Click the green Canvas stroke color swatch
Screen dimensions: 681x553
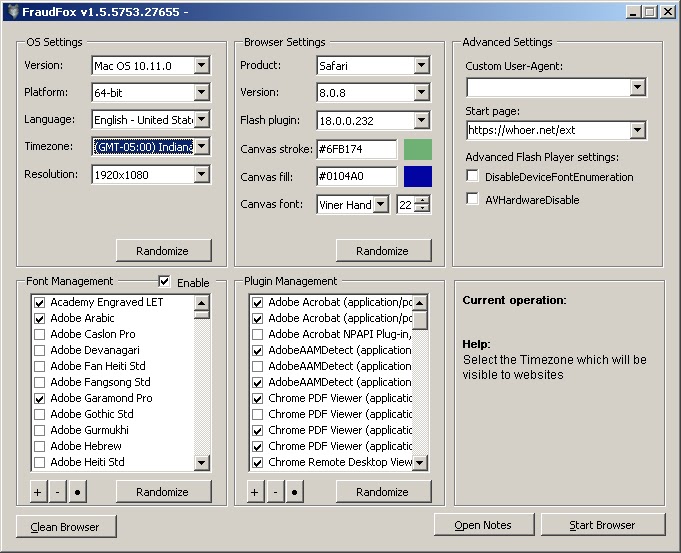[x=418, y=149]
